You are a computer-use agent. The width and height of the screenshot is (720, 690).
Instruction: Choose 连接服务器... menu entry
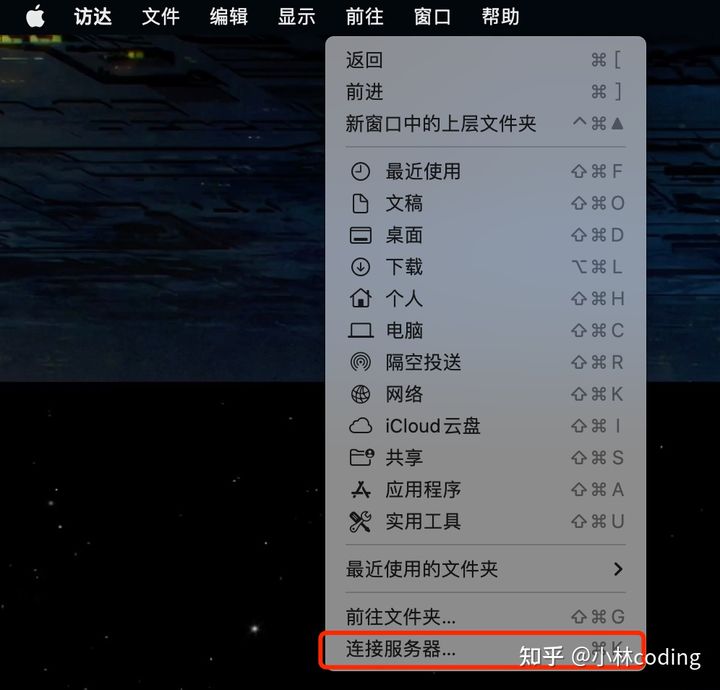click(485, 649)
